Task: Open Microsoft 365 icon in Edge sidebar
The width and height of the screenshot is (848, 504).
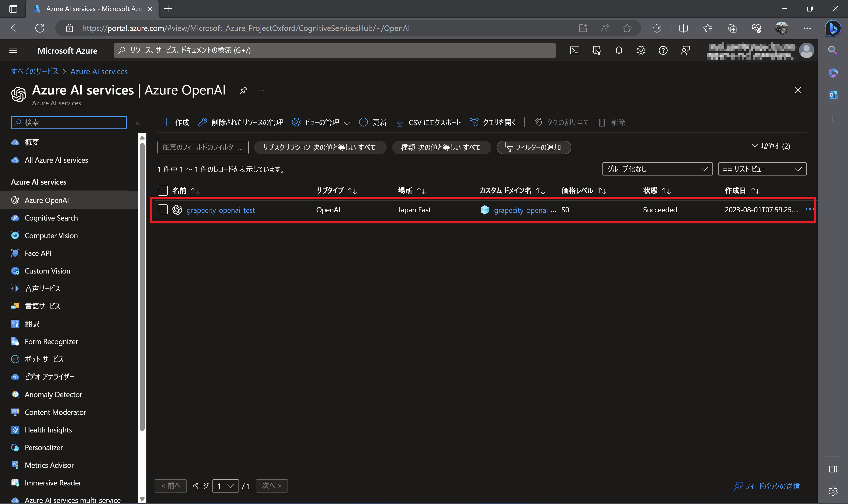Action: 833,73
